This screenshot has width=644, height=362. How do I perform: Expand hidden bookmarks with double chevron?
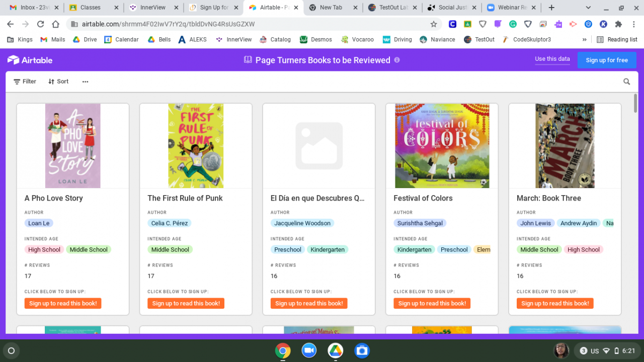coord(584,39)
